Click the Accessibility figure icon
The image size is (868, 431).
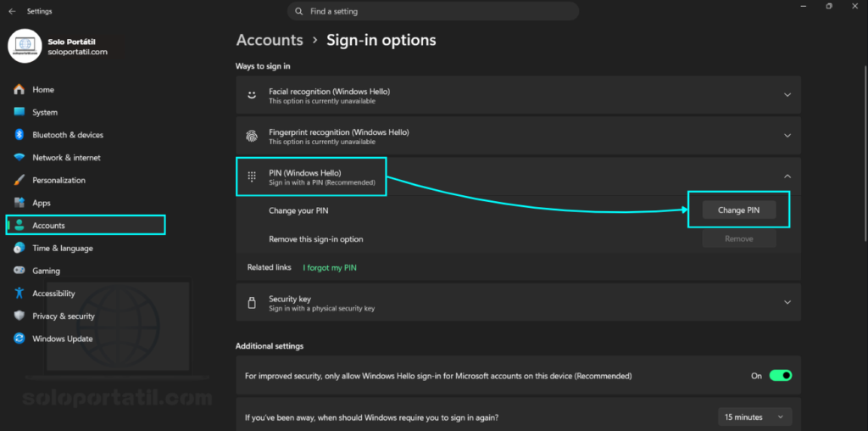(19, 294)
